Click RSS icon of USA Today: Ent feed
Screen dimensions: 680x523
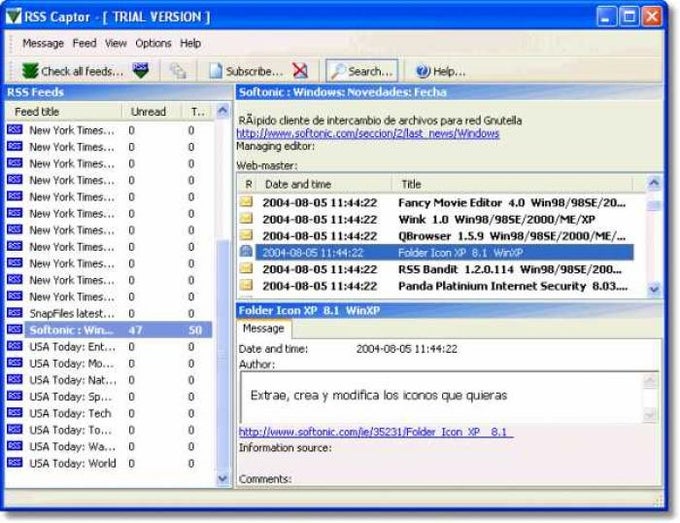15,346
